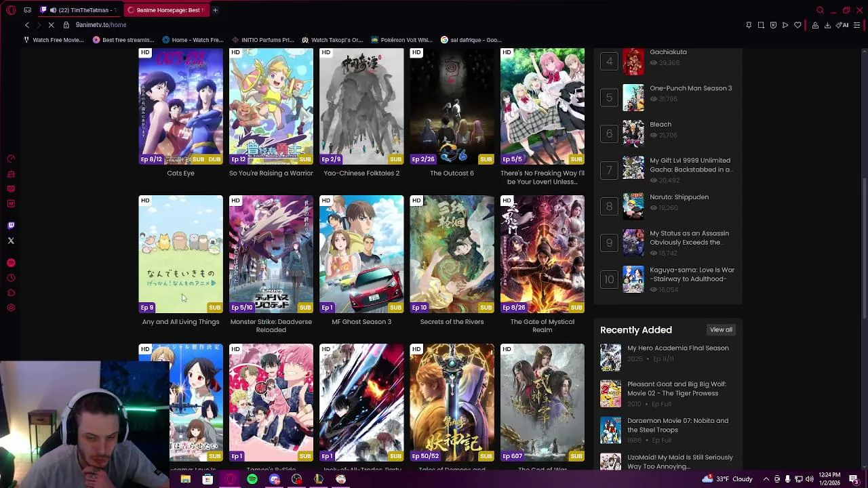Open the profile account icon in the toolbar
The width and height of the screenshot is (868, 488).
(x=815, y=25)
